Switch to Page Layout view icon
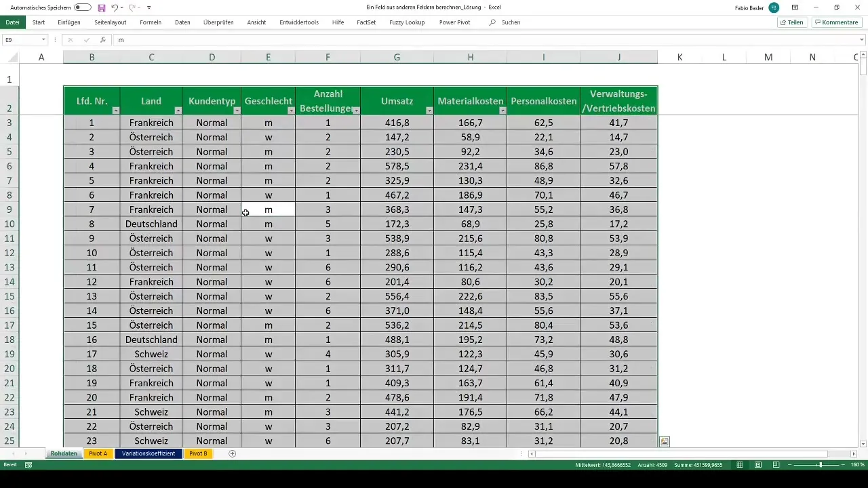This screenshot has height=488, width=868. (x=757, y=465)
